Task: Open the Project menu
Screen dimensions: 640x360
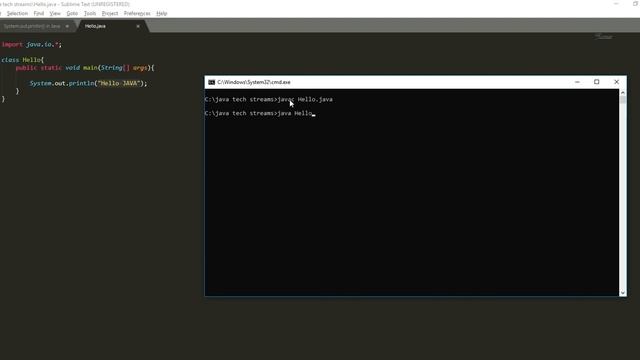Action: [x=110, y=13]
